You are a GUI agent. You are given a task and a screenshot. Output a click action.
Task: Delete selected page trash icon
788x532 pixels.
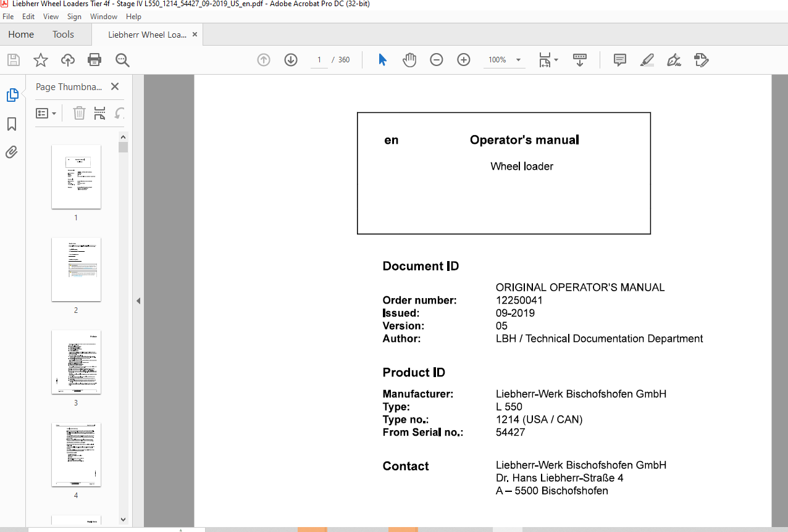pyautogui.click(x=79, y=113)
